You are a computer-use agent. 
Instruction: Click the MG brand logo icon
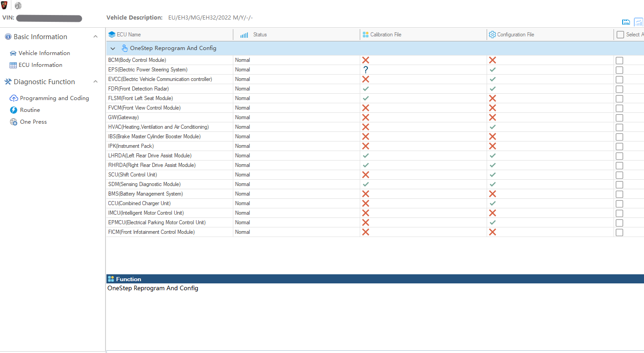(x=18, y=6)
